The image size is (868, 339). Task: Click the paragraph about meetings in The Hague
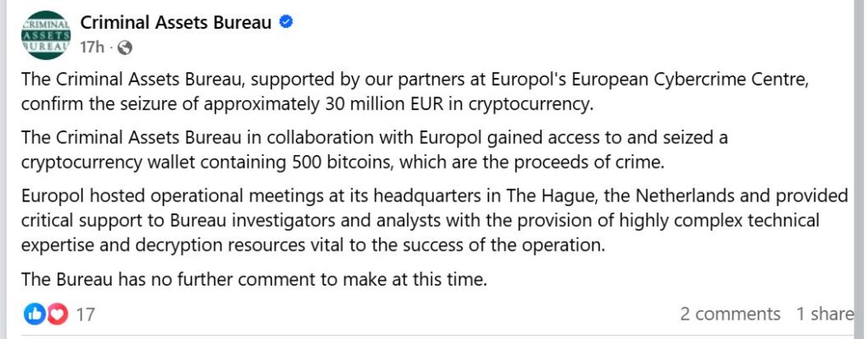tap(424, 221)
